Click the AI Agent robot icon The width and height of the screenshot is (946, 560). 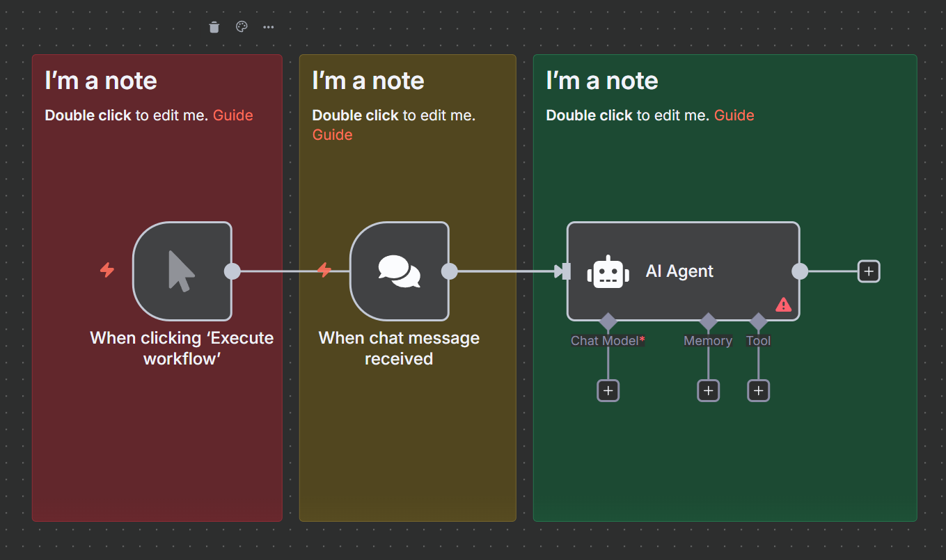(x=608, y=272)
